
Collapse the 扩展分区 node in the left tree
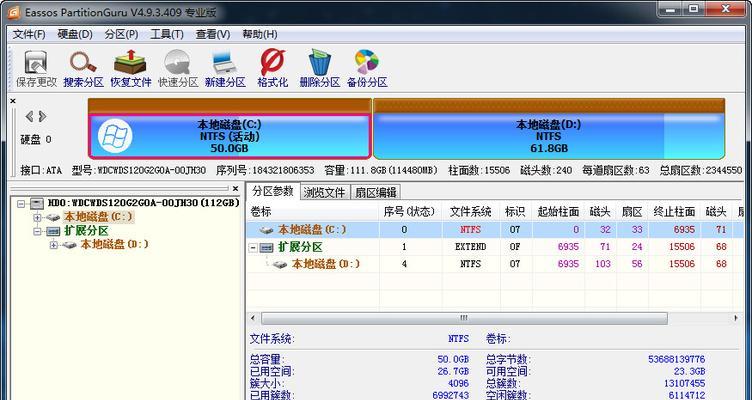(37, 232)
